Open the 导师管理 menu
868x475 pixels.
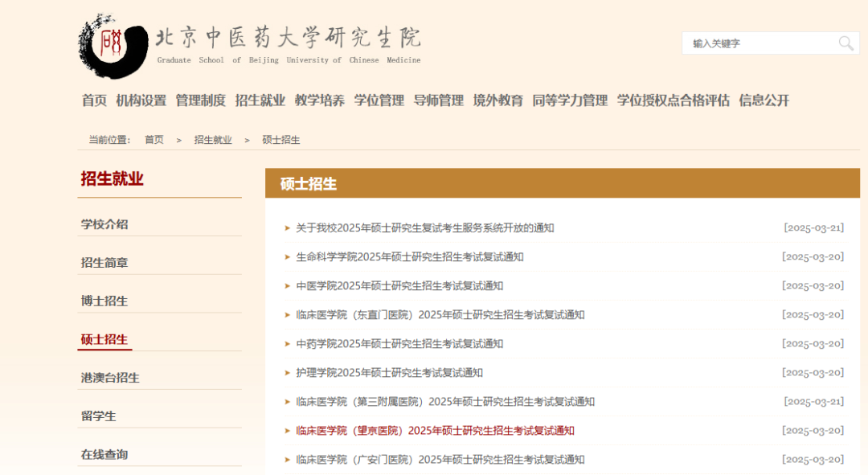[x=439, y=100]
